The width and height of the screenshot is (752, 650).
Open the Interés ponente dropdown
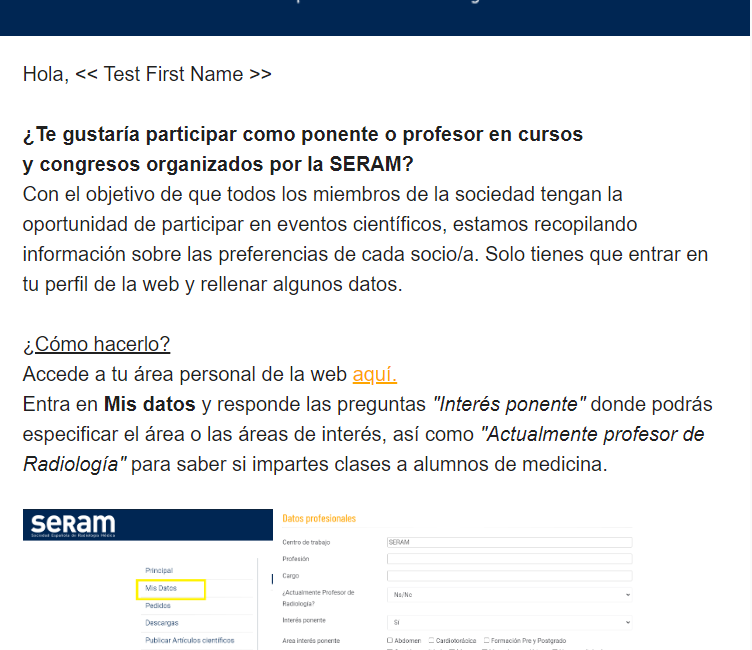point(509,622)
